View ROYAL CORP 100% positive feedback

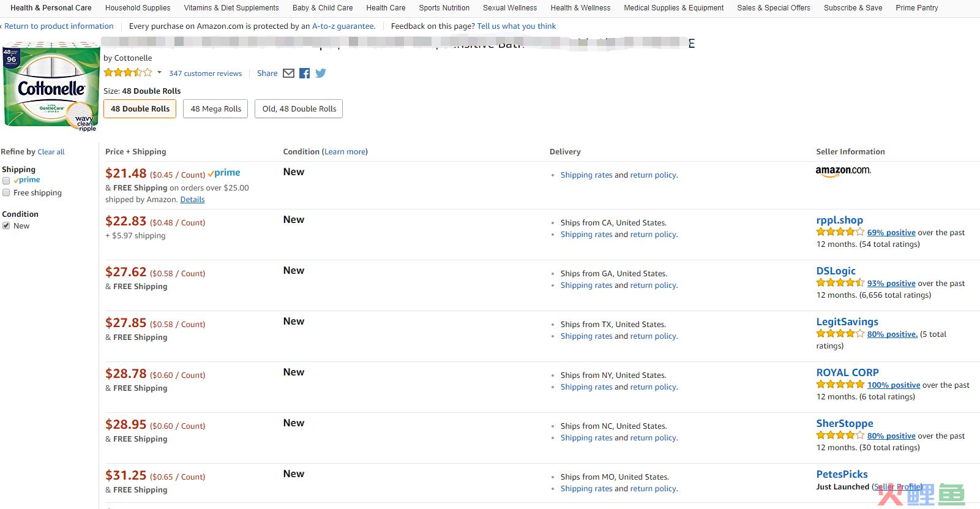(894, 385)
